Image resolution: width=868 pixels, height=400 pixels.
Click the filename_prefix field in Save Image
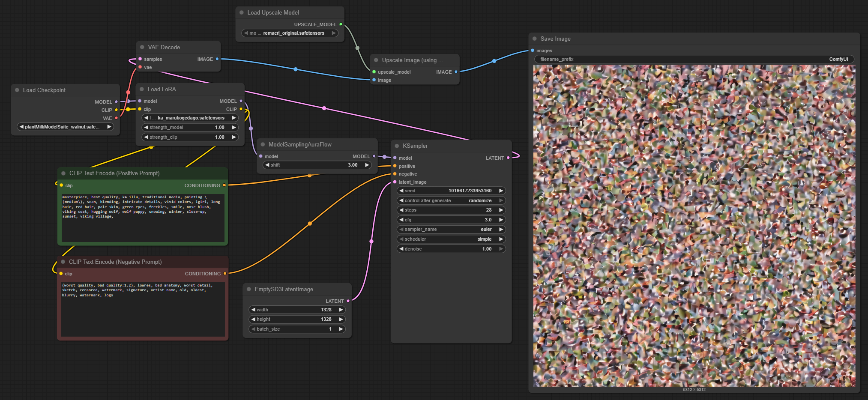(x=694, y=60)
